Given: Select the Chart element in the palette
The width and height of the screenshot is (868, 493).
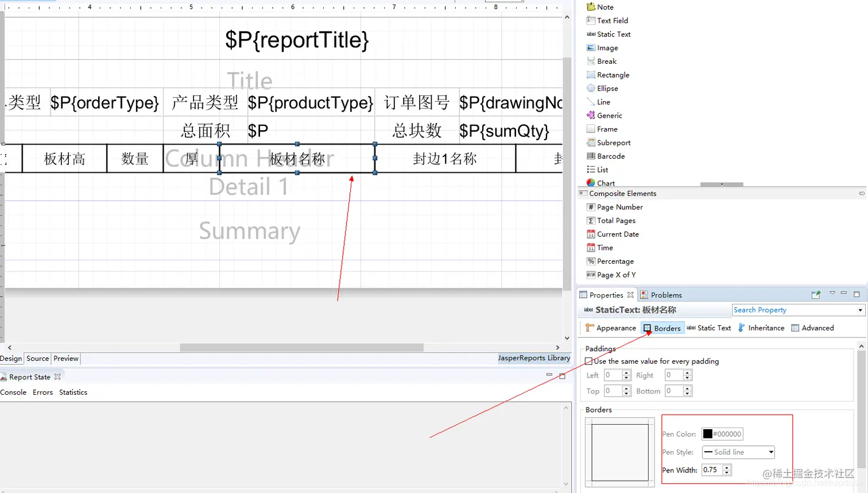Looking at the screenshot, I should (600, 183).
